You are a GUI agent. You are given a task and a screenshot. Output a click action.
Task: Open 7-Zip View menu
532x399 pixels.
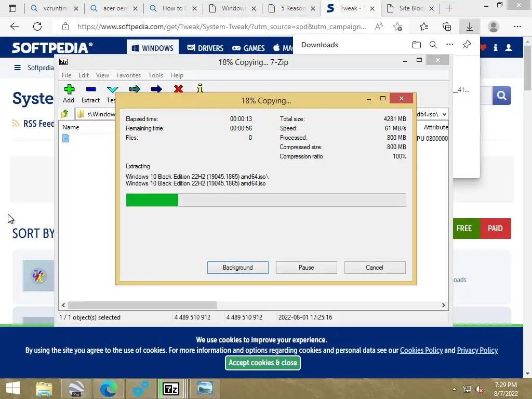click(102, 75)
